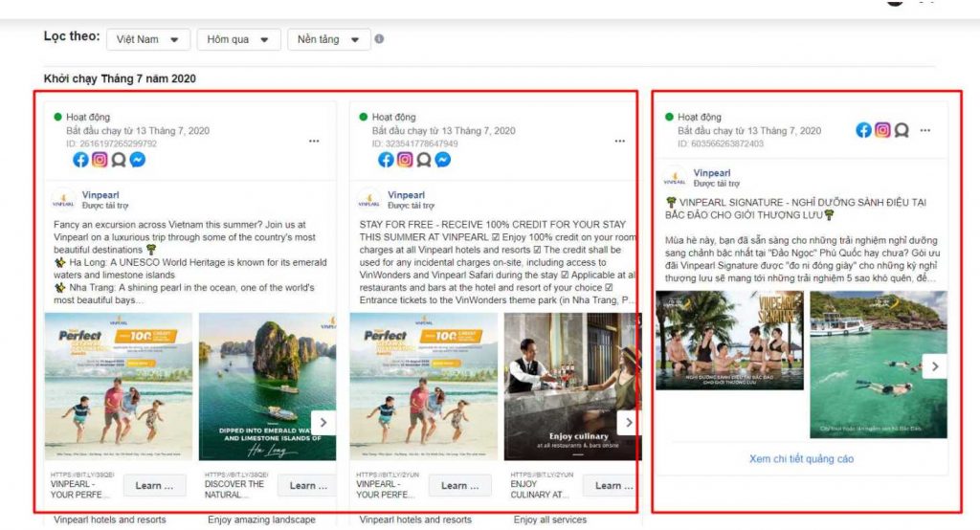The image size is (980, 530).
Task: Open Vinpearl page link in STAY FOR FREE ad
Action: click(x=406, y=195)
